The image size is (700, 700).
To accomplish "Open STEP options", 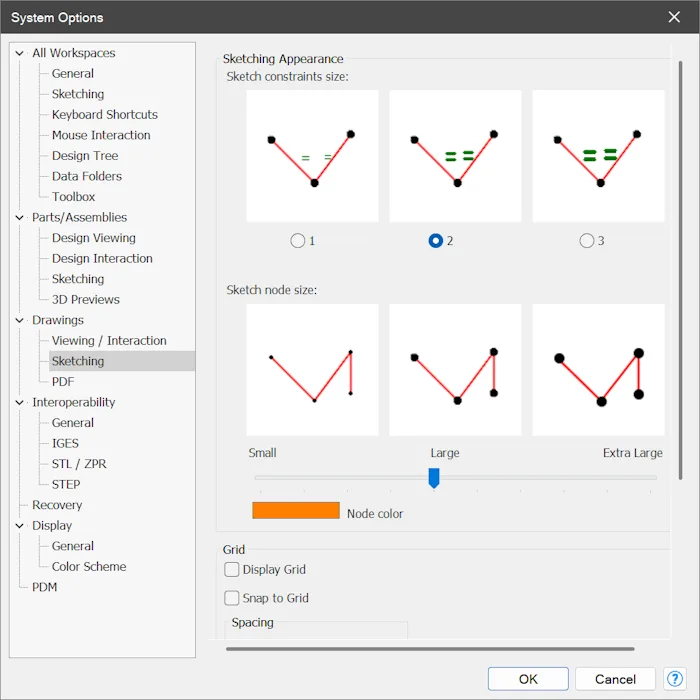I will 66,484.
